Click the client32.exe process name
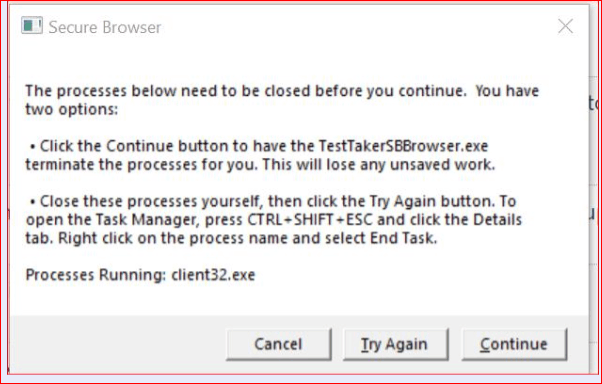The image size is (602, 384). coord(213,275)
